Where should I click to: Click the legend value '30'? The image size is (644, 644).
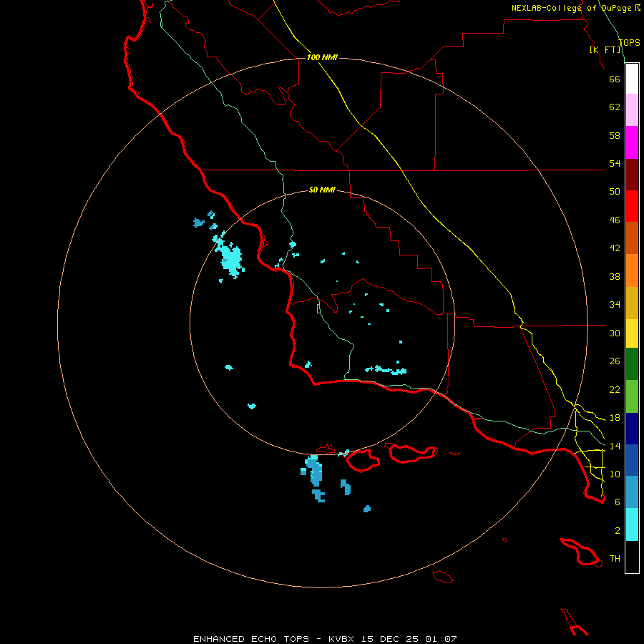(x=615, y=333)
